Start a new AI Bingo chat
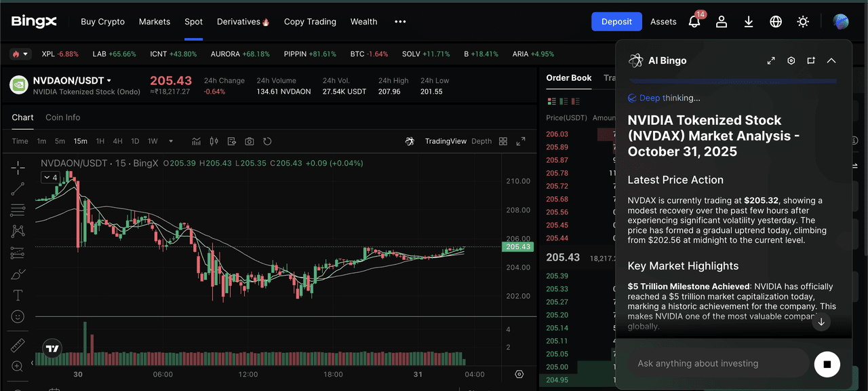The height and width of the screenshot is (391, 868). pos(811,60)
